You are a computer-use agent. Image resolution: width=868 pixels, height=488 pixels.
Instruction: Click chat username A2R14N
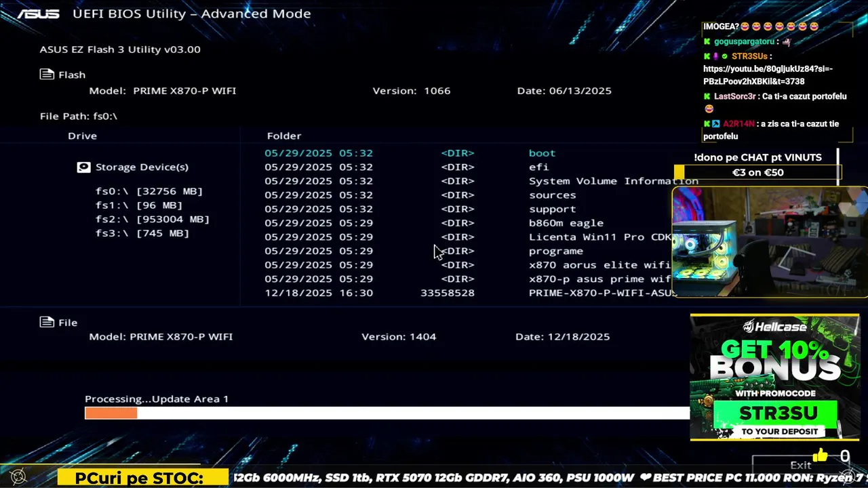pos(738,124)
